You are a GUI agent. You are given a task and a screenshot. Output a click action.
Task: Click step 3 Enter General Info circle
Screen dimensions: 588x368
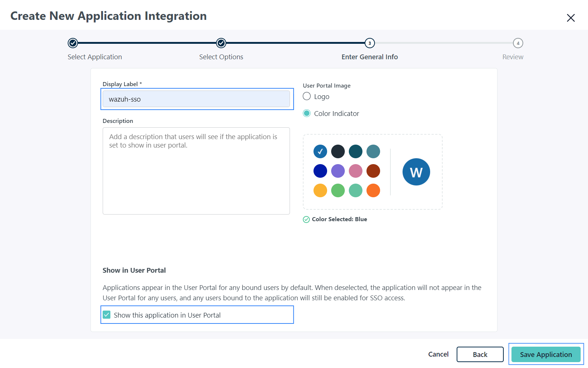[369, 43]
